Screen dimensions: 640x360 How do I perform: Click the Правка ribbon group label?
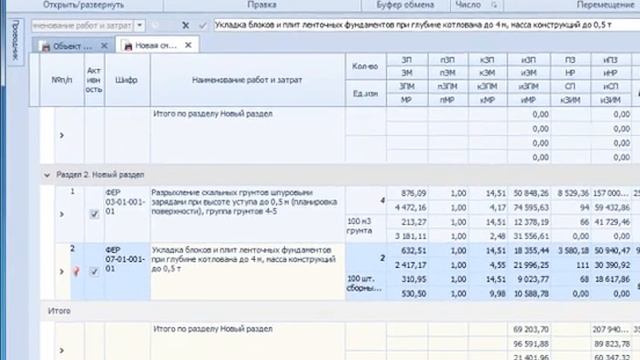[x=262, y=5]
